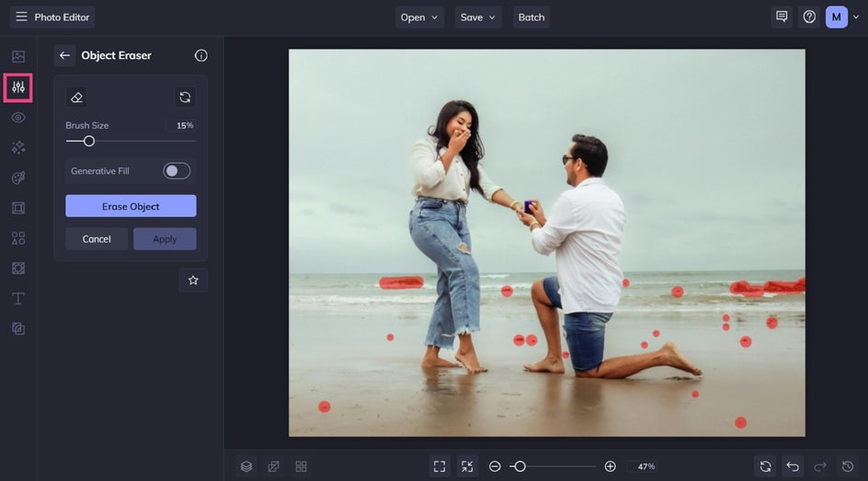Open the Text tool in sidebar
The height and width of the screenshot is (481, 868).
(x=18, y=298)
